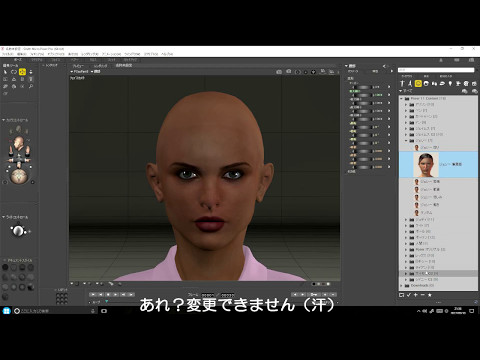
Task: Open the Hands library category
Action: tap(434, 83)
